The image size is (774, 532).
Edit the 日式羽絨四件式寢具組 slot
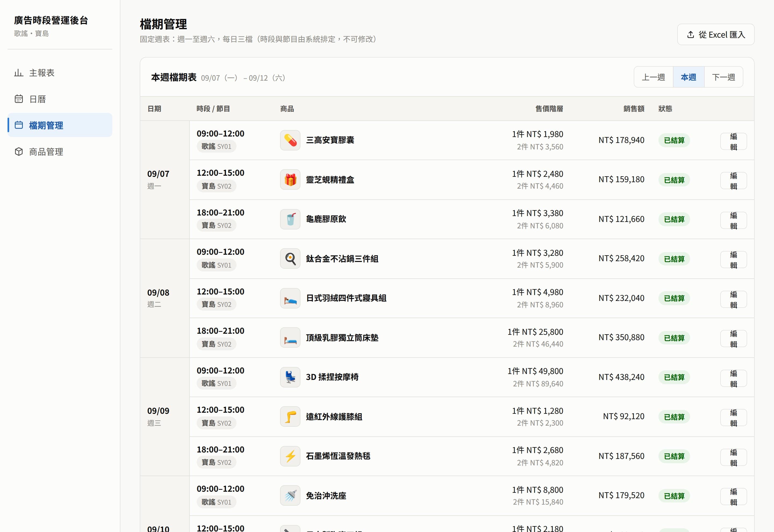pyautogui.click(x=733, y=299)
